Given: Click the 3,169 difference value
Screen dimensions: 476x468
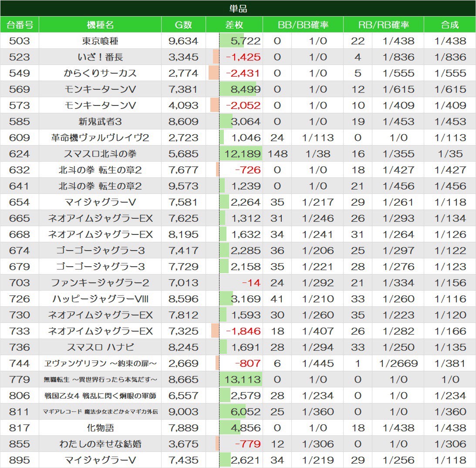Looking at the screenshot, I should 245,298.
